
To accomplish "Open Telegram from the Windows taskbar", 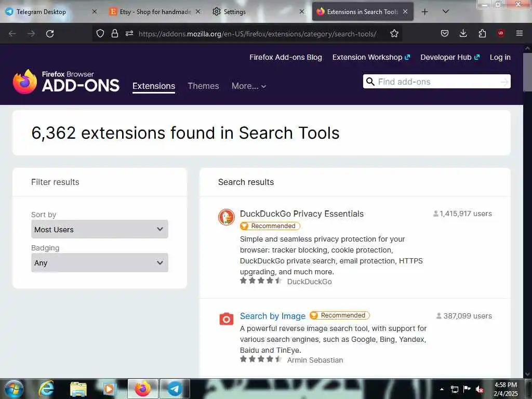I will point(175,389).
